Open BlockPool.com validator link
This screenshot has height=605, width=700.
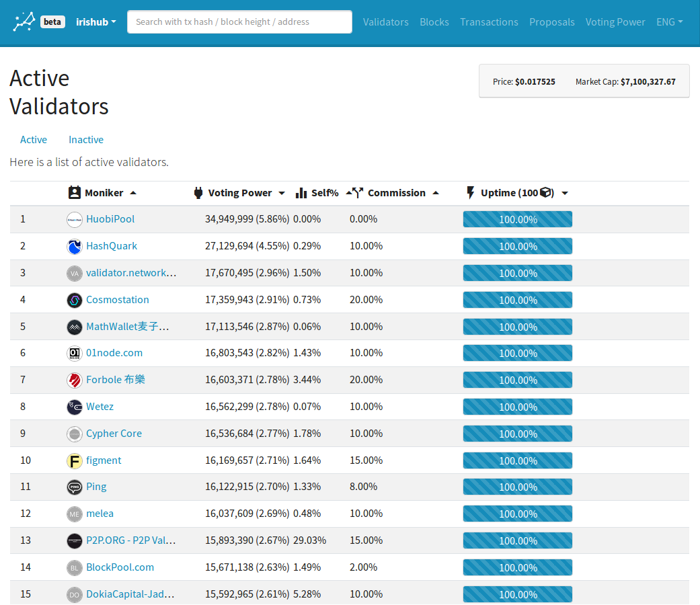[x=120, y=567]
